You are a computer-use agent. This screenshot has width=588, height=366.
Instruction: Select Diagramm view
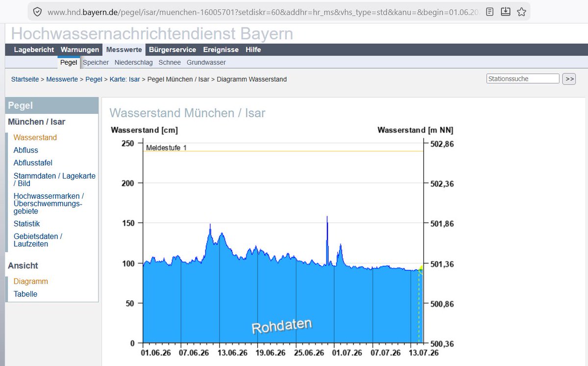(31, 282)
